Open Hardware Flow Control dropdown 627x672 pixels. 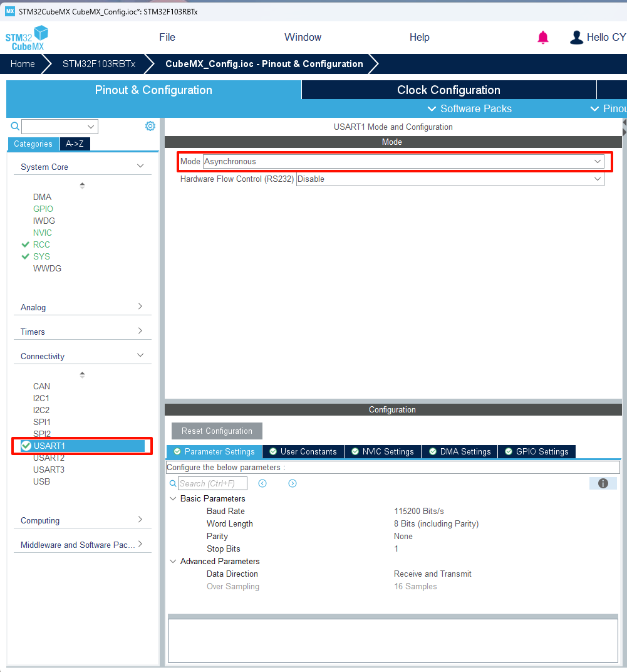tap(450, 179)
